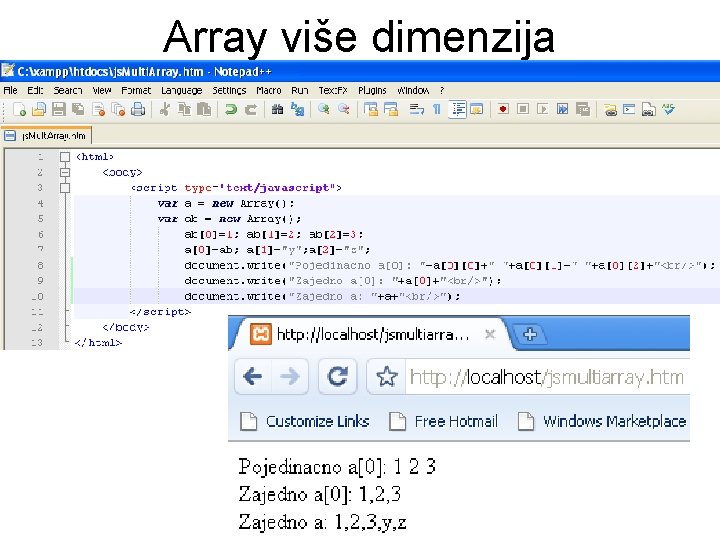The width and height of the screenshot is (720, 540).
Task: Click the Copy icon in the toolbar
Action: click(185, 109)
